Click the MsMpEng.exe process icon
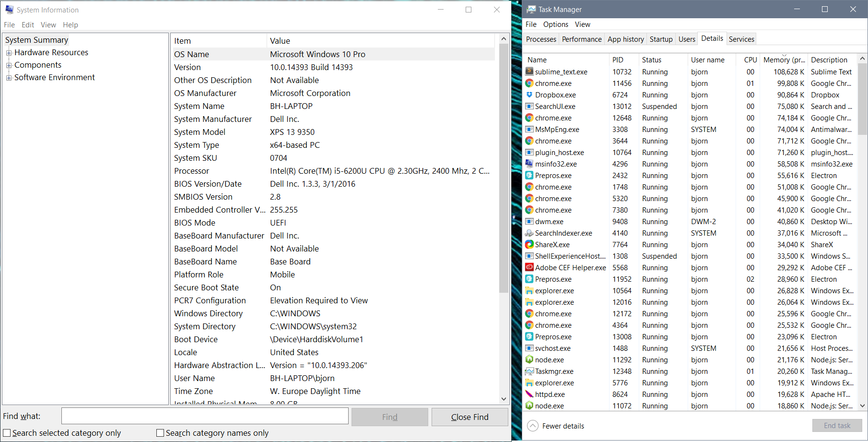Viewport: 868px width, 442px height. [x=529, y=129]
